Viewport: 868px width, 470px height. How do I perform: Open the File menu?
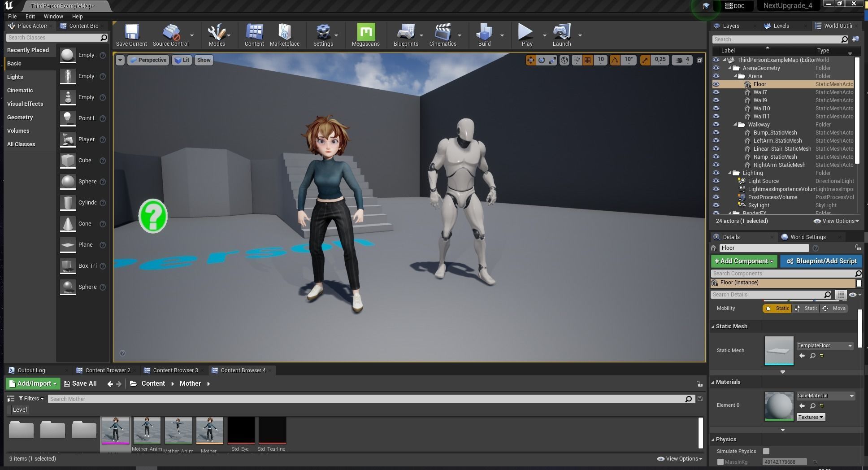pyautogui.click(x=12, y=16)
